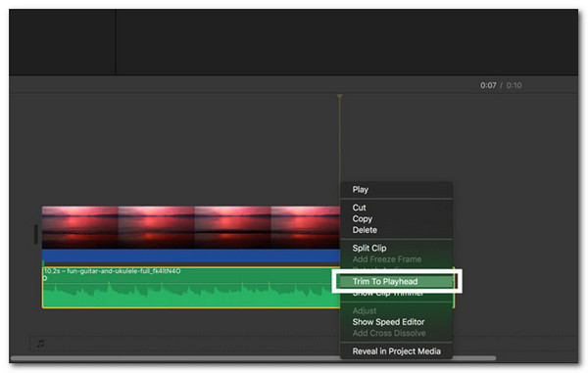This screenshot has width=588, height=373.
Task: Select Cut in the context menu
Action: pos(359,208)
